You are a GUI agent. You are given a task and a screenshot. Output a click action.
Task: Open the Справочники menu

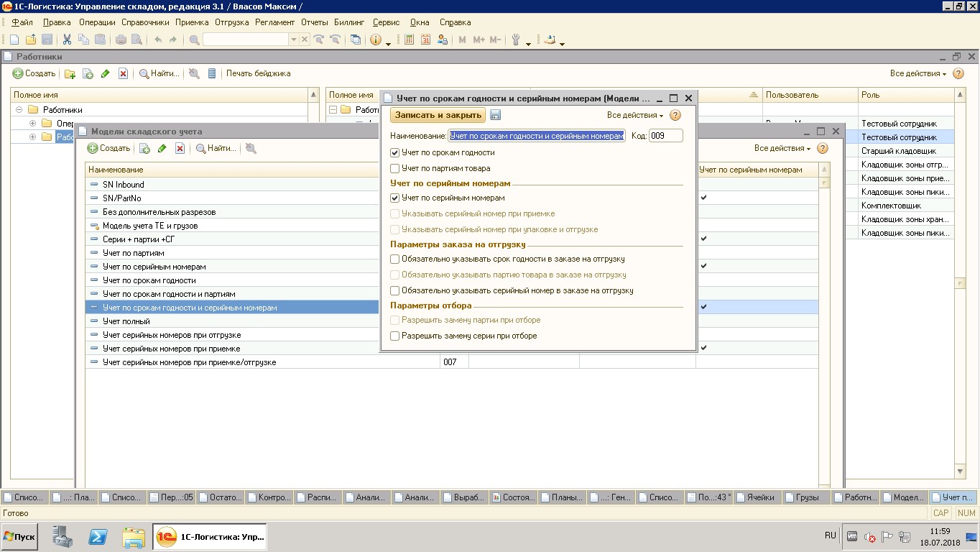[x=145, y=22]
